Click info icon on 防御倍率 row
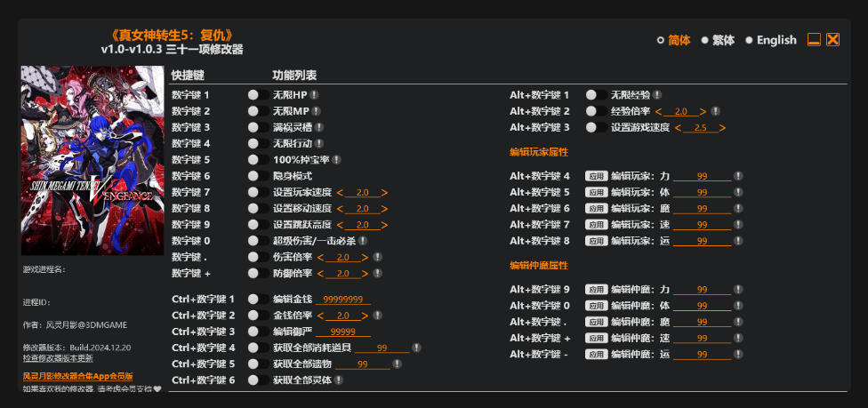 click(377, 274)
